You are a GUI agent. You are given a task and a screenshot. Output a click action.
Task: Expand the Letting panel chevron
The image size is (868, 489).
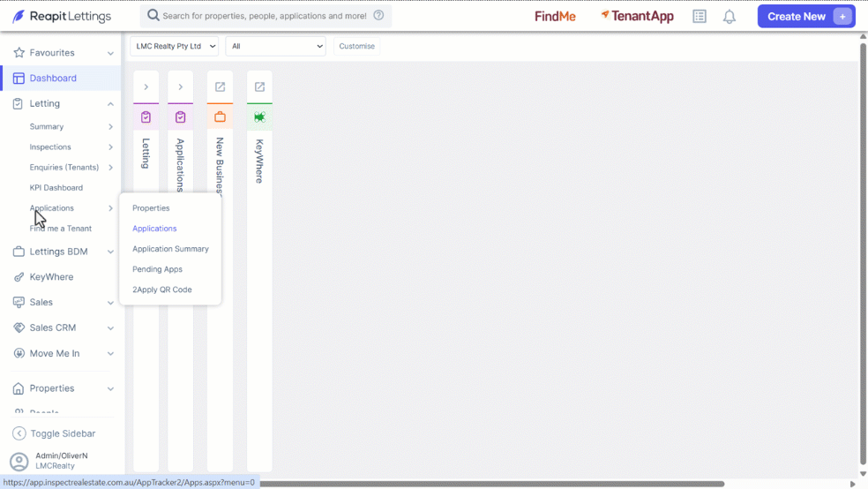point(146,87)
